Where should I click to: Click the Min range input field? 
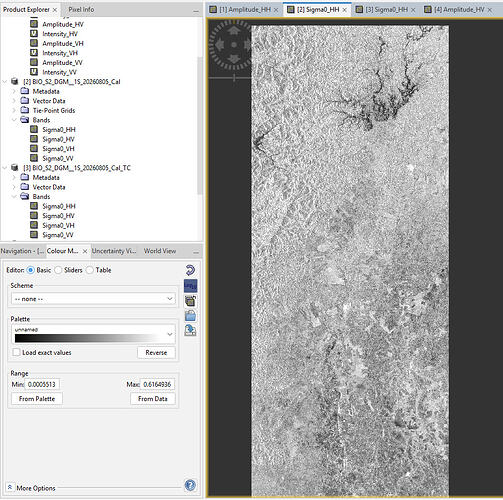click(42, 384)
